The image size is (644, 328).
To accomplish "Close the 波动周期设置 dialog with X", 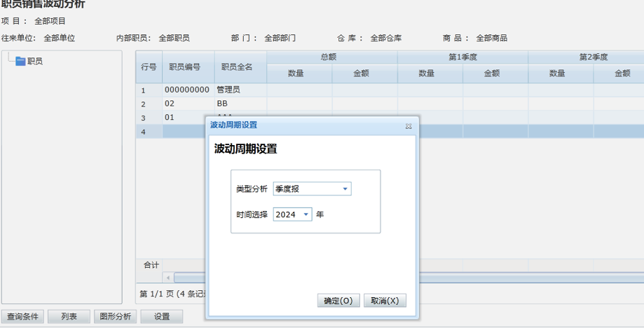I will pos(409,126).
